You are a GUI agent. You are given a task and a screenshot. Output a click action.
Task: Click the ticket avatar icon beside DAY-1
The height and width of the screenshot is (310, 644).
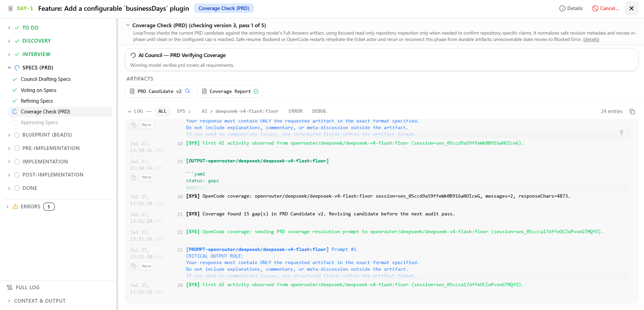[x=11, y=8]
